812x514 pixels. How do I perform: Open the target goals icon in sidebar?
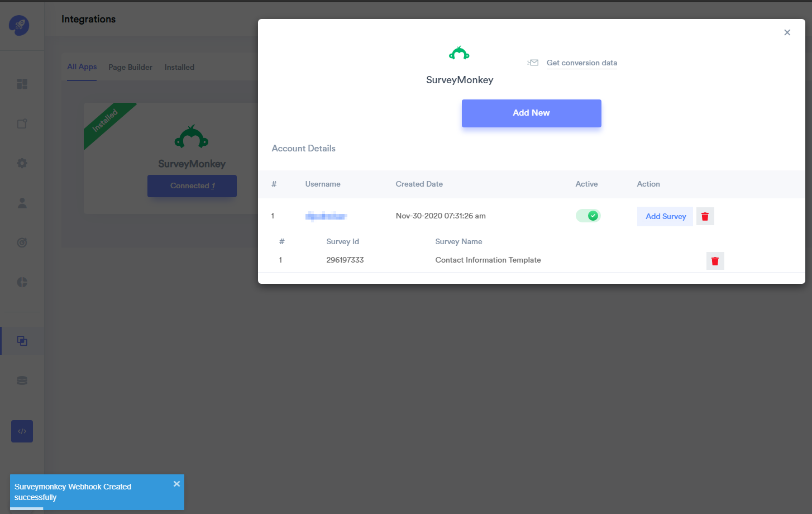22,242
